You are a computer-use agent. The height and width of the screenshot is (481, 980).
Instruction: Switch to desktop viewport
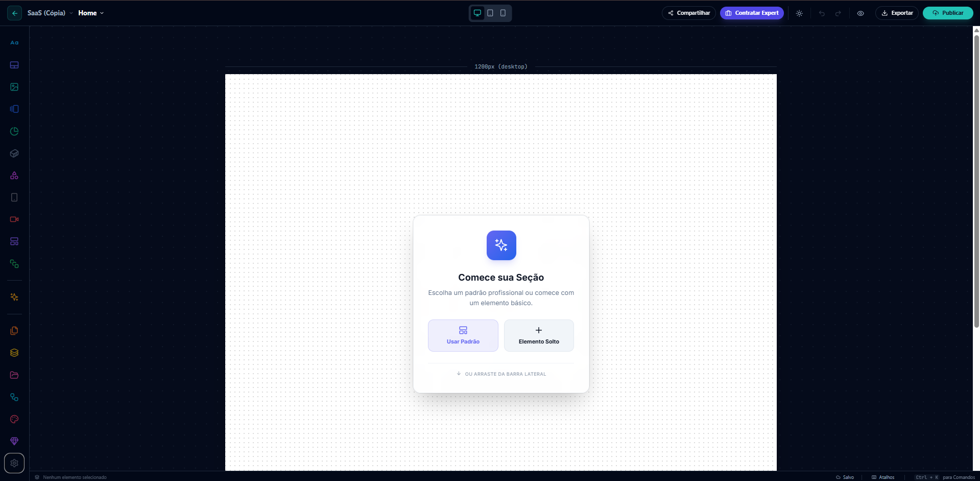(x=477, y=13)
